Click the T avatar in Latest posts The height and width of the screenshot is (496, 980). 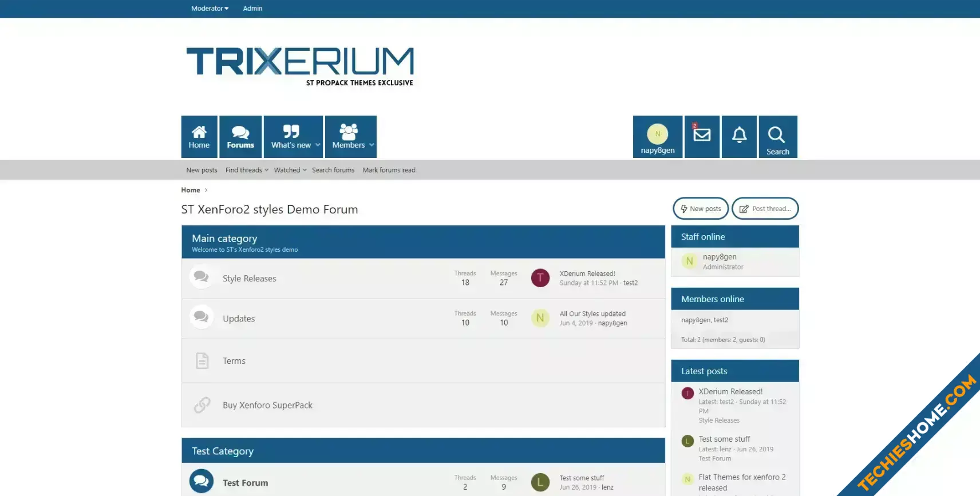click(687, 394)
